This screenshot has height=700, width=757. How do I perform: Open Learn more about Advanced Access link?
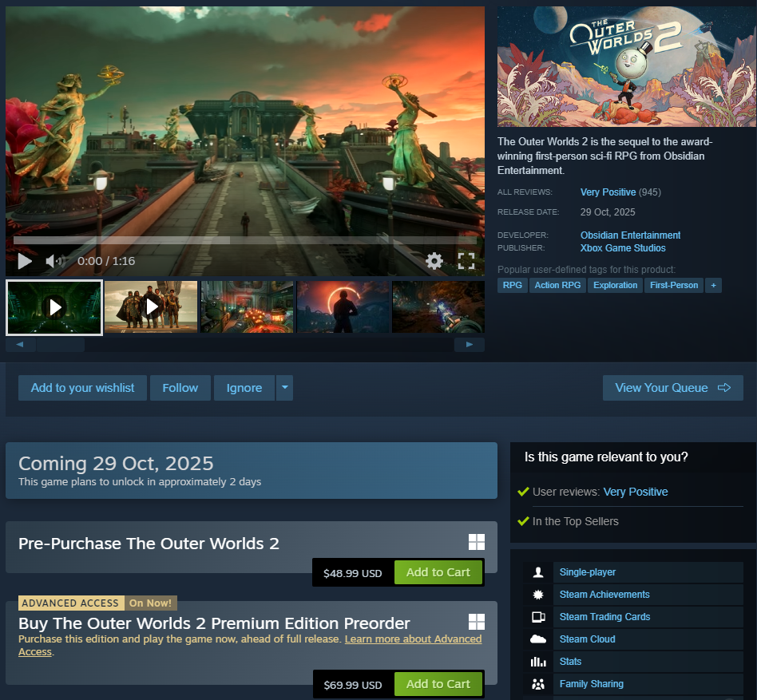[x=413, y=639]
